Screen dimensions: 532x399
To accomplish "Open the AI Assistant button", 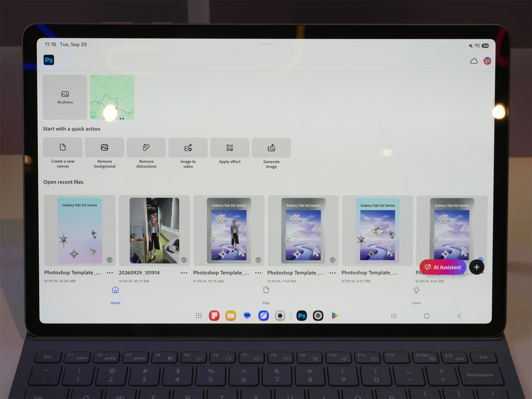I will 443,267.
